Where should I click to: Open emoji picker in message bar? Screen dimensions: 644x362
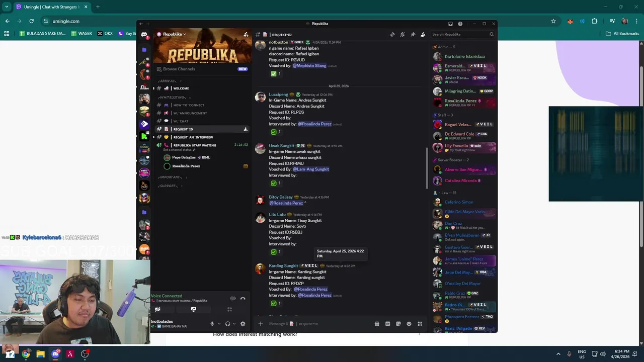point(409,324)
